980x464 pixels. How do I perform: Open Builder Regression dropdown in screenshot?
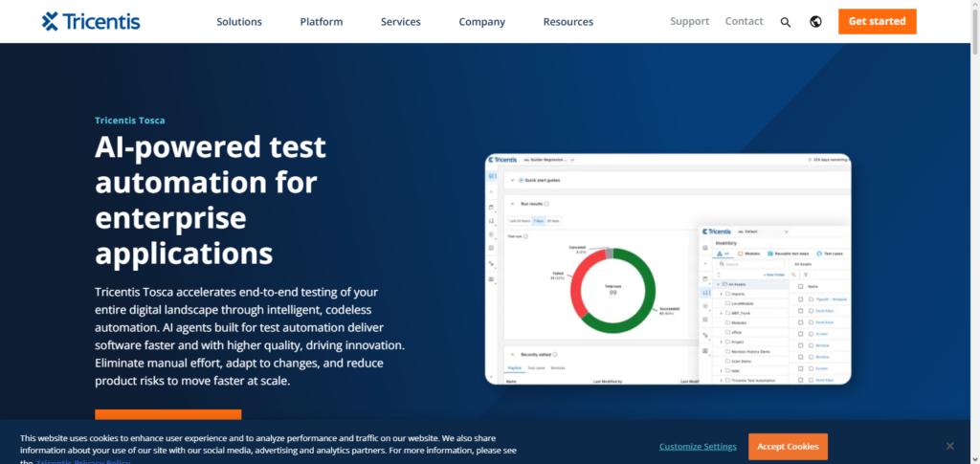550,161
